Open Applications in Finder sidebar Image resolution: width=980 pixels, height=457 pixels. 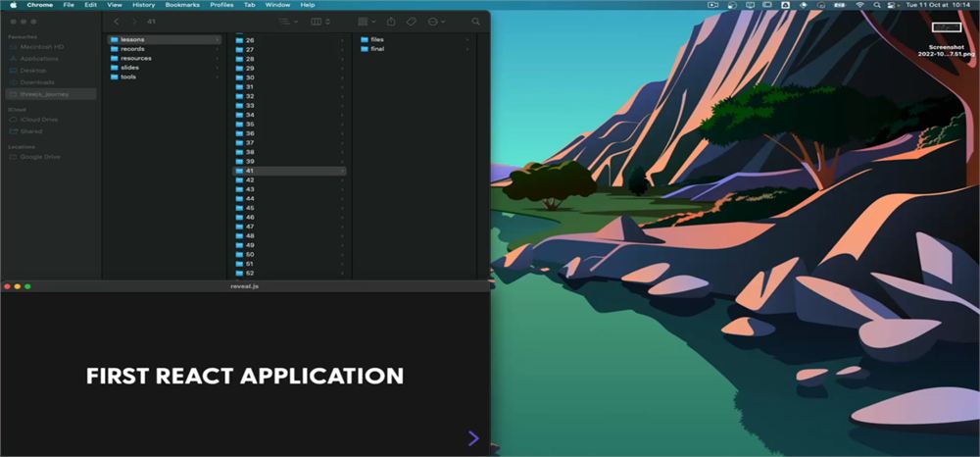(51, 59)
